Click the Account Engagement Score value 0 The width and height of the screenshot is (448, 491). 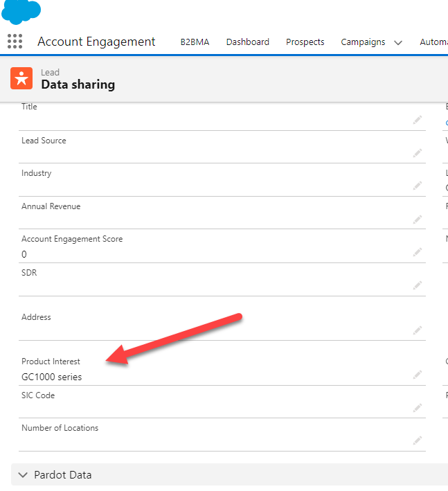(x=24, y=254)
